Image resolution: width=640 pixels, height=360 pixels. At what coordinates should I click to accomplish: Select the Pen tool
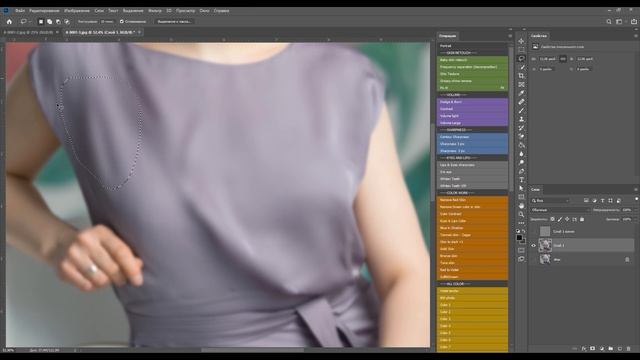pyautogui.click(x=521, y=171)
